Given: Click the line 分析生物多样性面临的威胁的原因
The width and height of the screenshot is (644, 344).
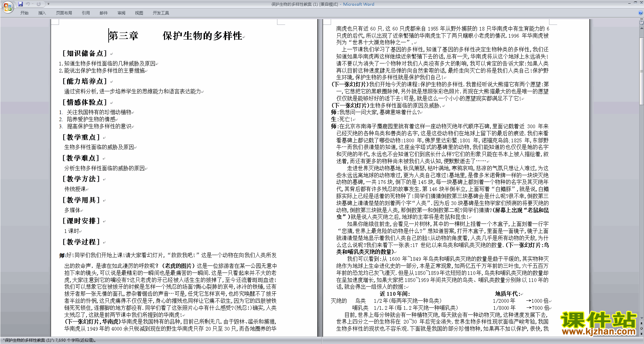Looking at the screenshot, I should tap(104, 168).
